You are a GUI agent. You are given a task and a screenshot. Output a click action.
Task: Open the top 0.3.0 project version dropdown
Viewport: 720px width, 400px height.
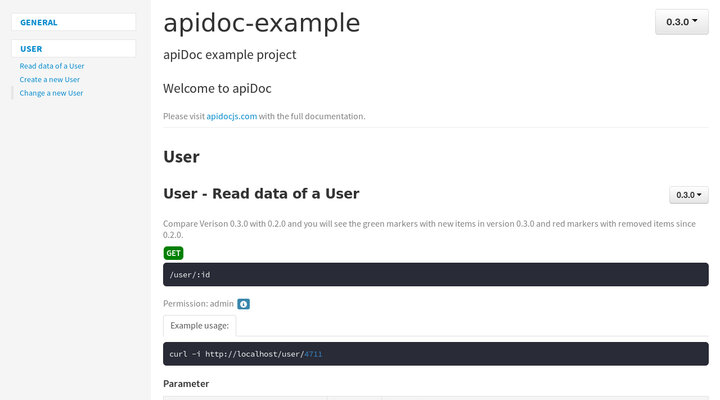pyautogui.click(x=681, y=21)
